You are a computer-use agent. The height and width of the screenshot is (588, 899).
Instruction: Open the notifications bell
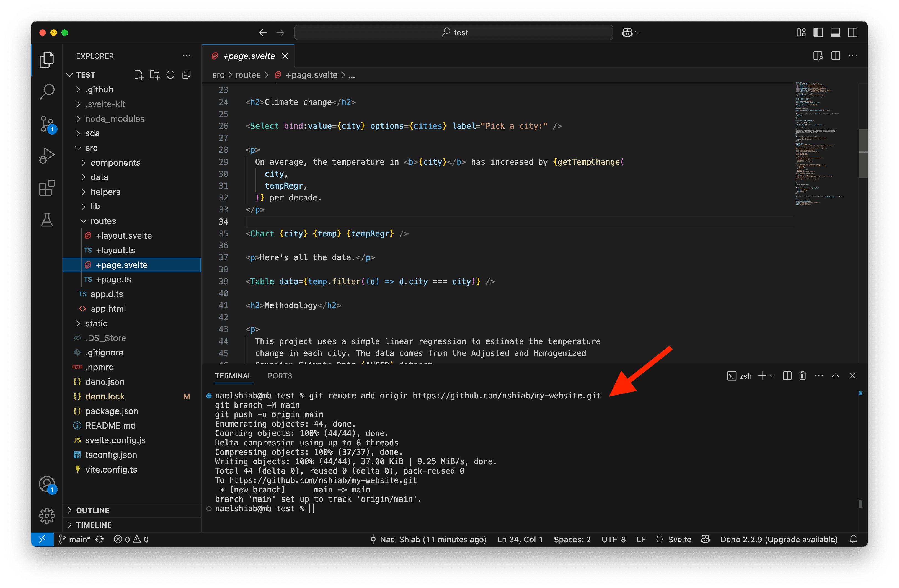click(853, 540)
